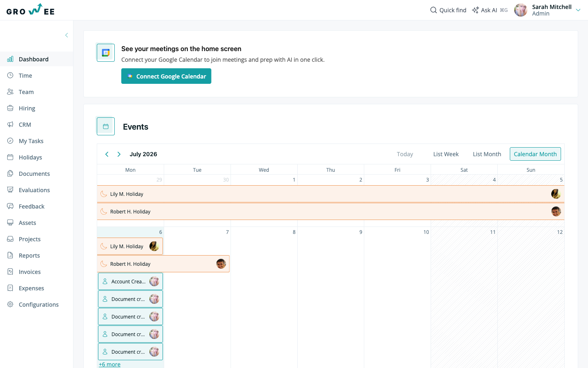Navigate to CRM
Screen dimensions: 588x368
pyautogui.click(x=36, y=124)
